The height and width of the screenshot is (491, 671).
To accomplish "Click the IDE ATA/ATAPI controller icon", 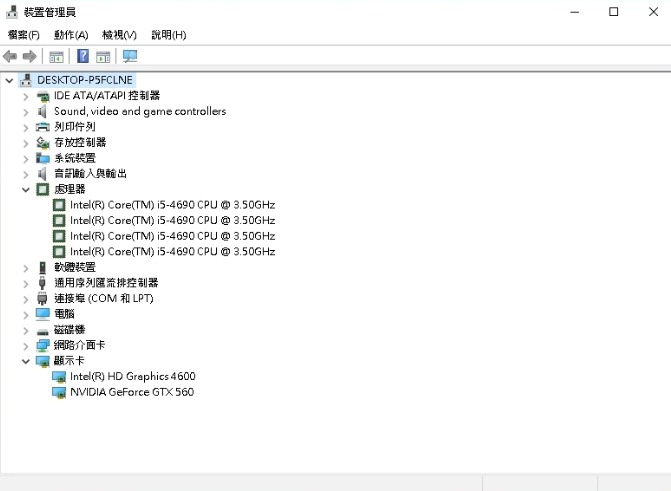I will [43, 96].
